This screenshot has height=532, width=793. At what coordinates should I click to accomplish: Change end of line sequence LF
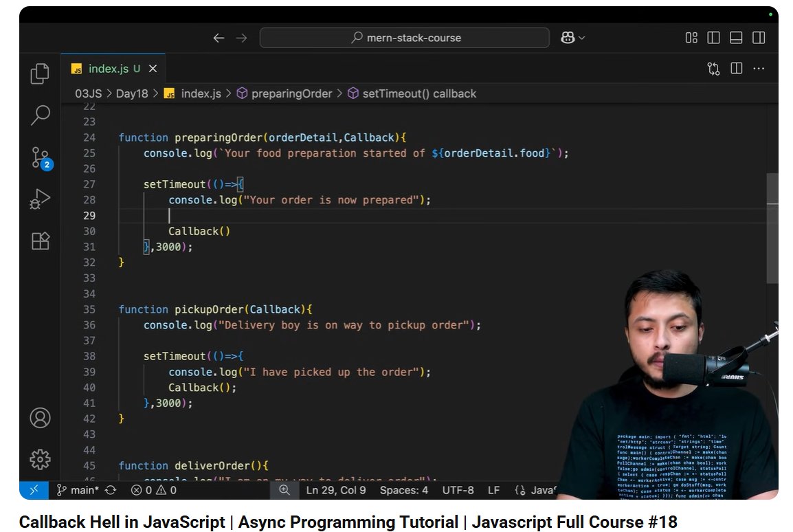(x=493, y=490)
